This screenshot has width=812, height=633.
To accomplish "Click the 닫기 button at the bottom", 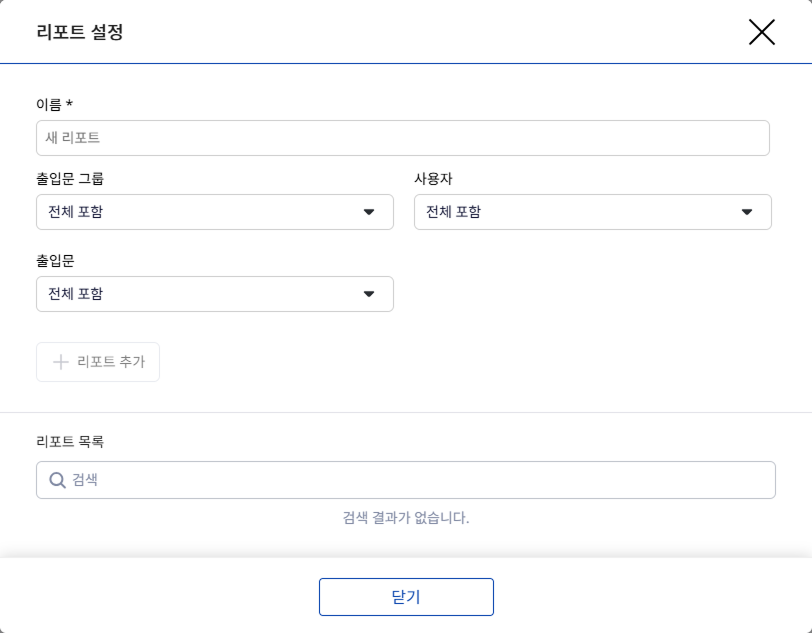I will point(406,597).
